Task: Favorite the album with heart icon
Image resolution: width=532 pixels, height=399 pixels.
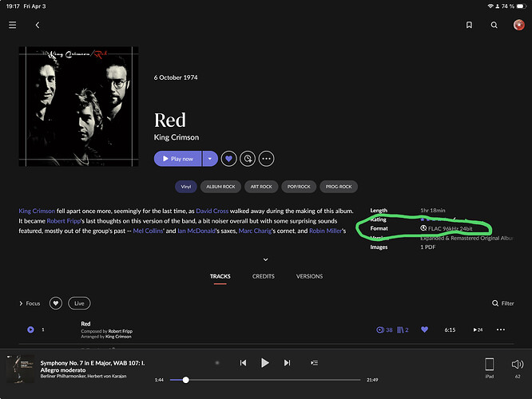Action: (228, 159)
